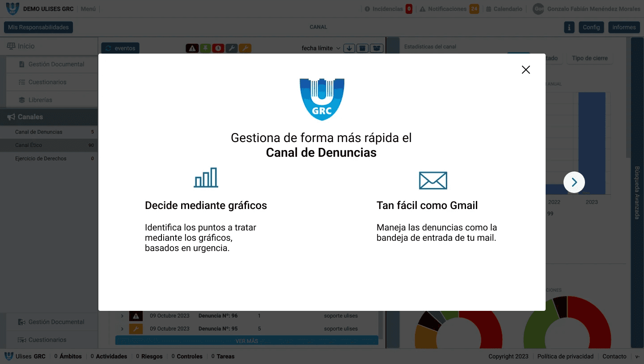Open Librerías in the sidebar
This screenshot has height=364, width=644.
52,100
